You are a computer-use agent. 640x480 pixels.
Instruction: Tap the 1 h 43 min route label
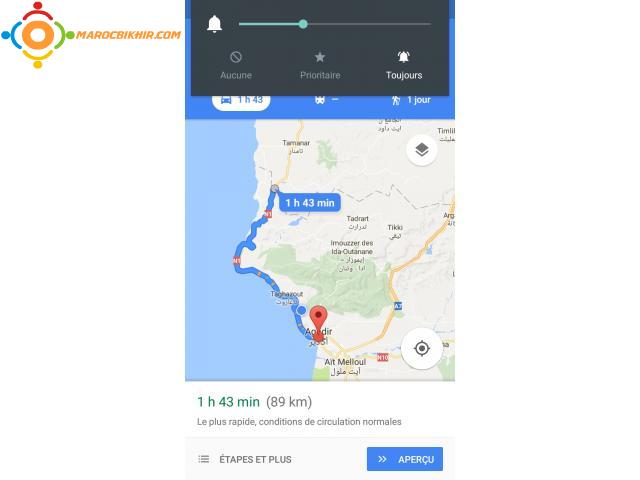tap(310, 203)
